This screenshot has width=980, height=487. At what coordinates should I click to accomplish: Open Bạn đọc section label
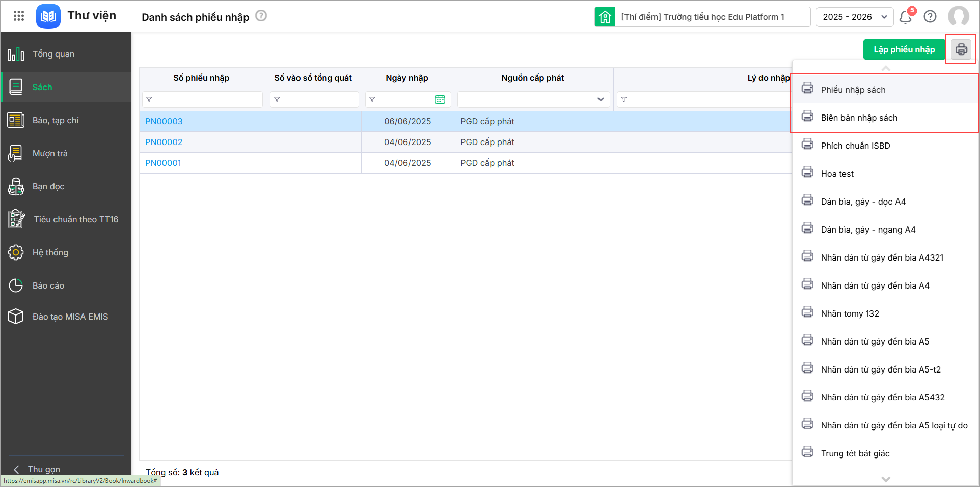coord(48,186)
